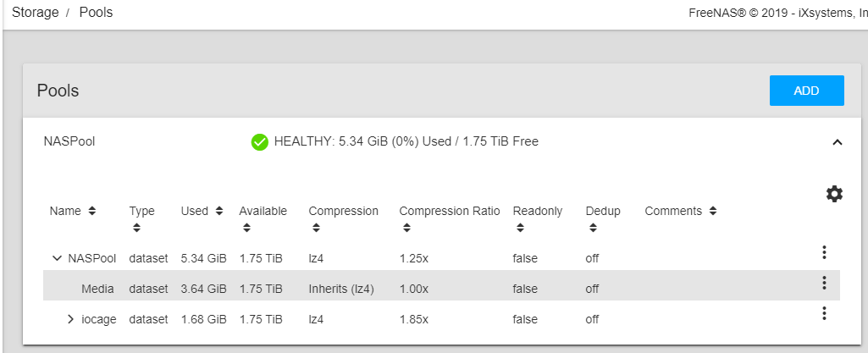Image resolution: width=868 pixels, height=353 pixels.
Task: Open the pool settings gear icon
Action: point(834,195)
